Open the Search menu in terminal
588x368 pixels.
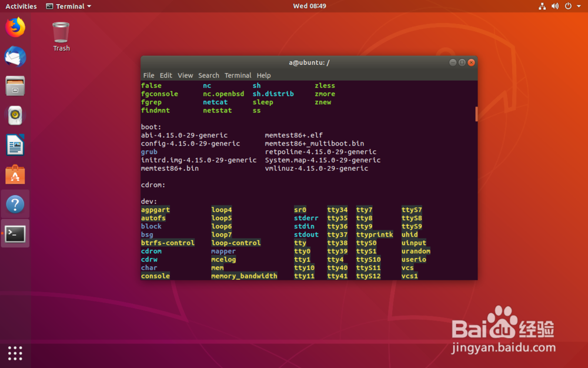209,75
